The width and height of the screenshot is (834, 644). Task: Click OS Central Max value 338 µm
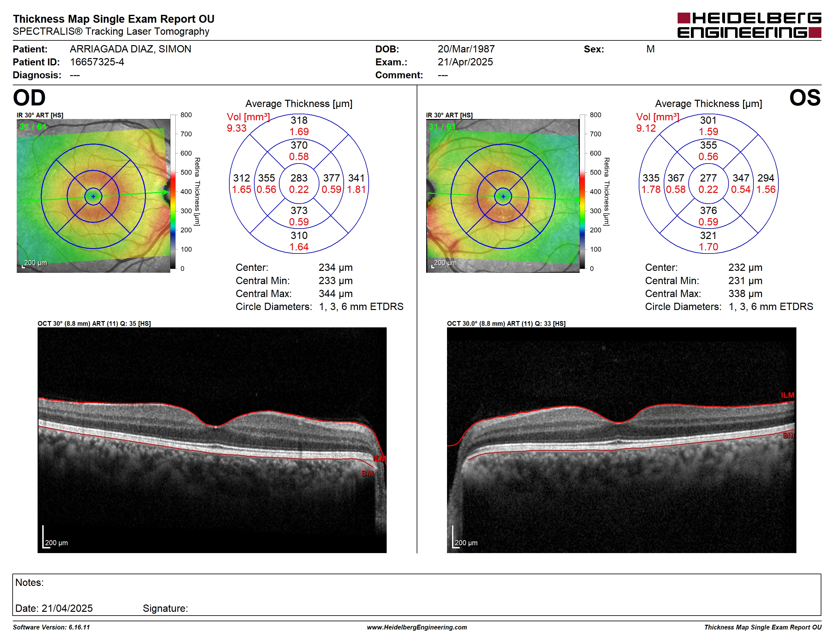pyautogui.click(x=745, y=294)
